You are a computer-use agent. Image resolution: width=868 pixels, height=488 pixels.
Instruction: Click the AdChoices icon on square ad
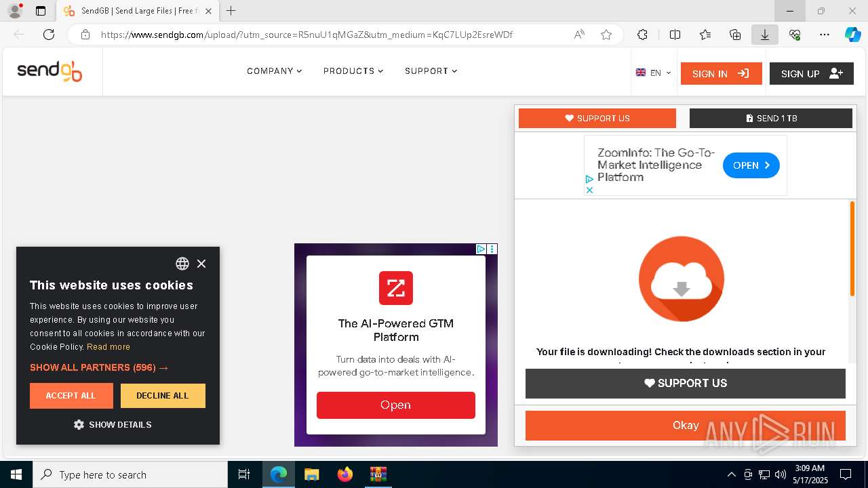[481, 249]
